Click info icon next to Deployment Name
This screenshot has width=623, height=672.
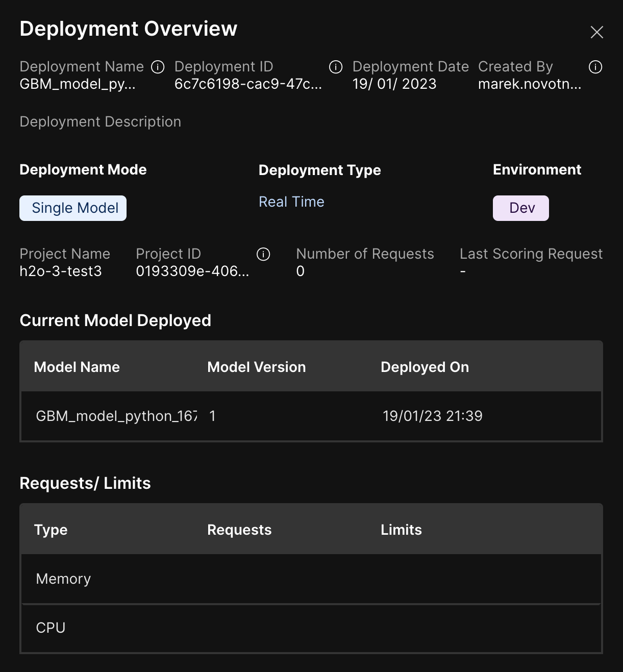[158, 67]
